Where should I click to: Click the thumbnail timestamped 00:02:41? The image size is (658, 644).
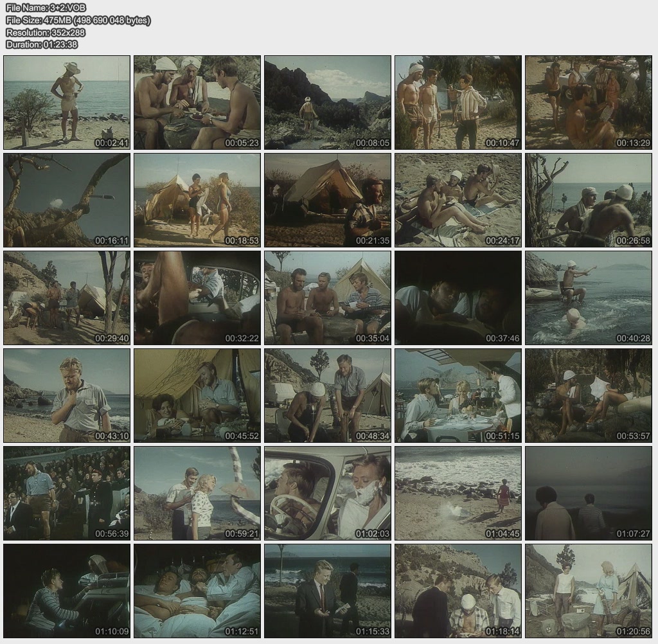click(67, 102)
